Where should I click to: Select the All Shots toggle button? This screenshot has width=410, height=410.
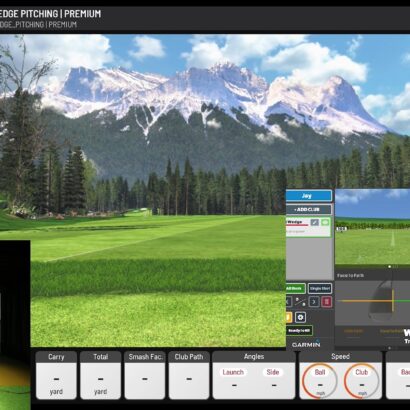pos(295,288)
